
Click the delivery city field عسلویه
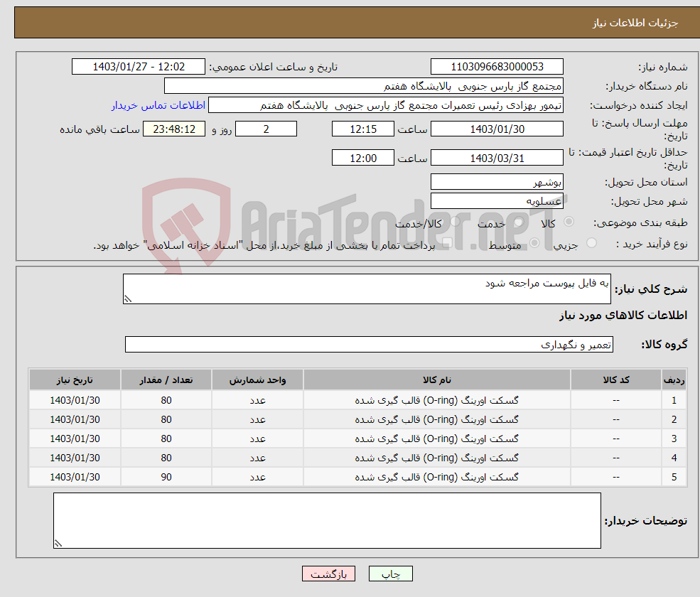[497, 201]
